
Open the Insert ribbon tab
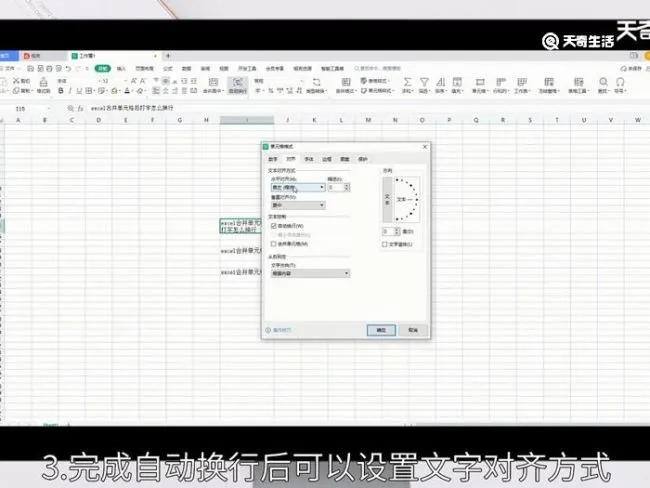(121, 68)
